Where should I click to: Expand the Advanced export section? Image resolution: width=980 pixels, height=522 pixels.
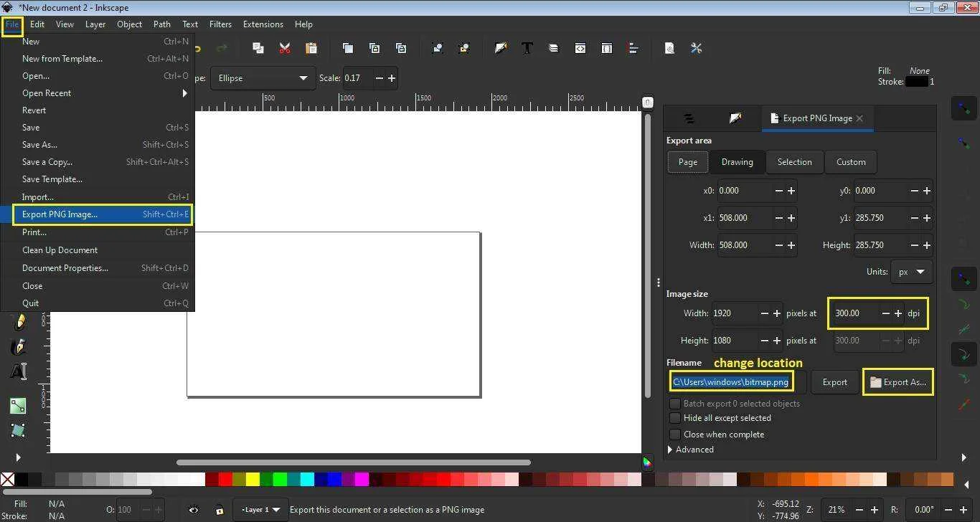[x=691, y=450]
